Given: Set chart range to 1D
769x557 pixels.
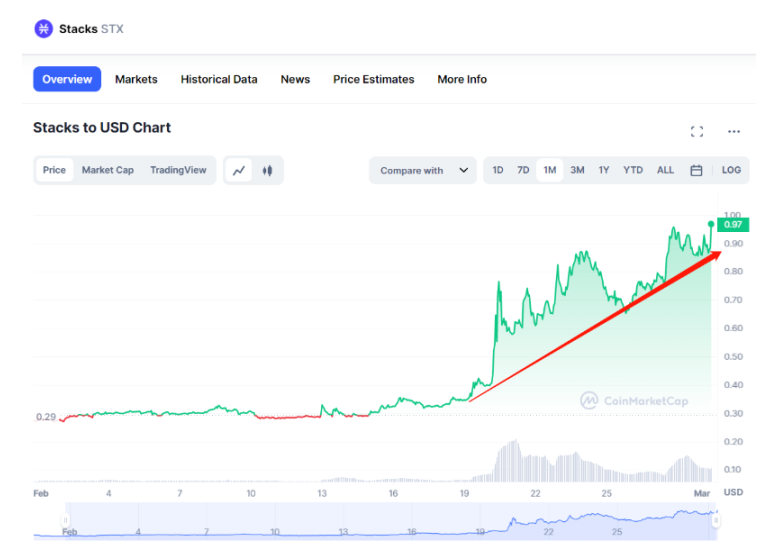Looking at the screenshot, I should tap(498, 170).
